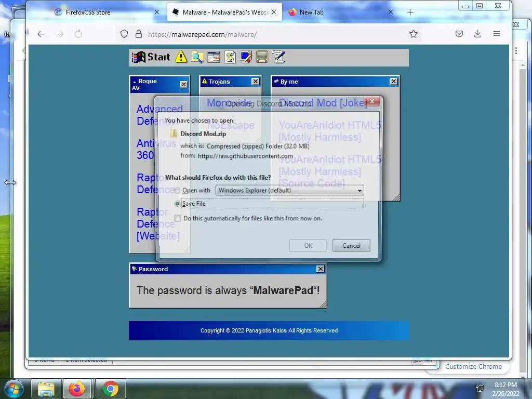Select Open with radio option
This screenshot has height=399, width=532.
[x=177, y=191]
